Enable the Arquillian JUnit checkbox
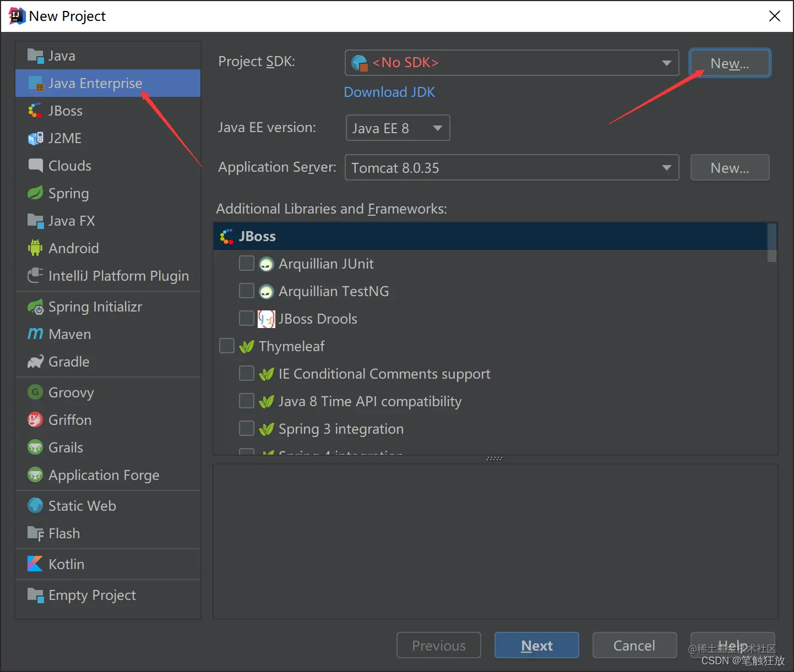Image resolution: width=794 pixels, height=672 pixels. pos(246,263)
